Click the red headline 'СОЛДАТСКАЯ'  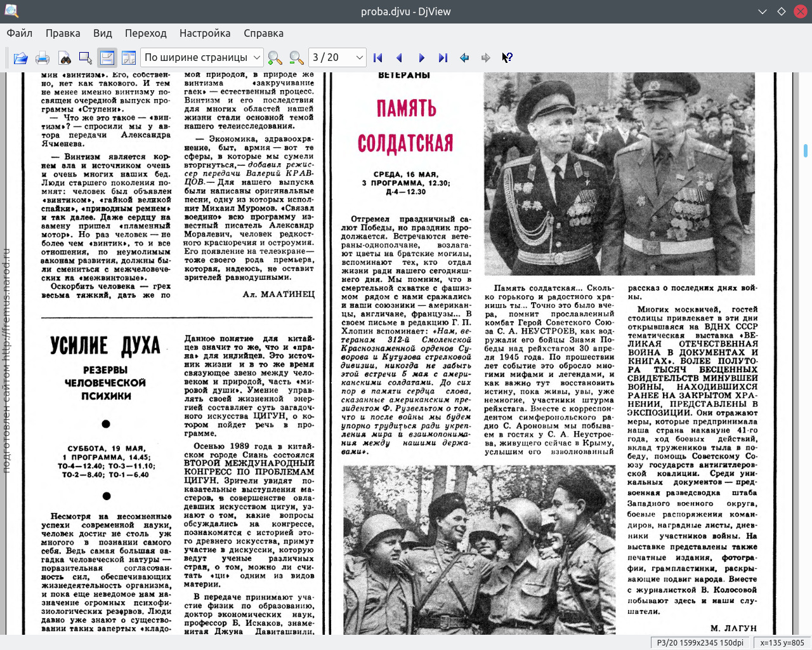405,143
